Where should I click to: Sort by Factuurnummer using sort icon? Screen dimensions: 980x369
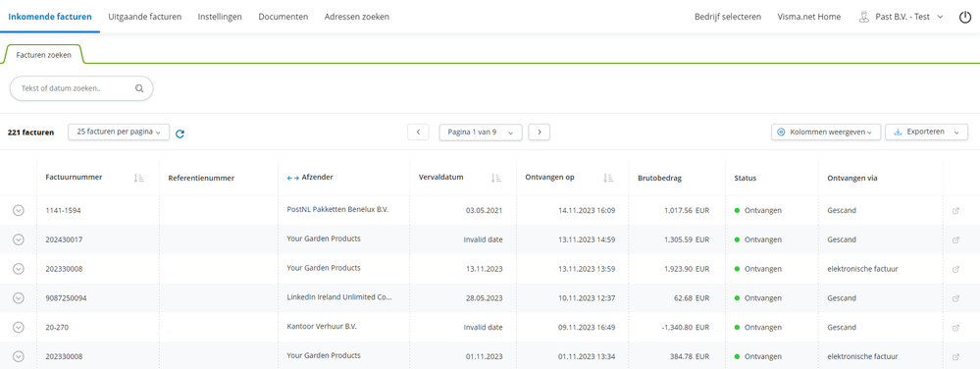click(x=138, y=178)
